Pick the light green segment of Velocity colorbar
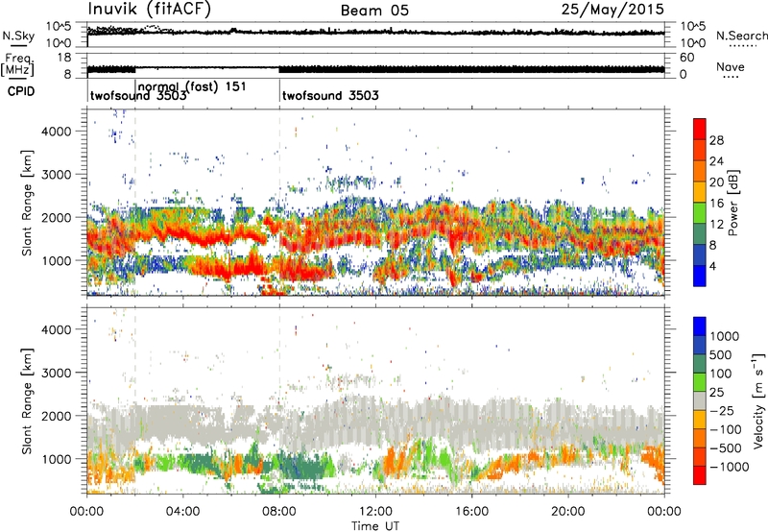768x532 pixels. (700, 382)
